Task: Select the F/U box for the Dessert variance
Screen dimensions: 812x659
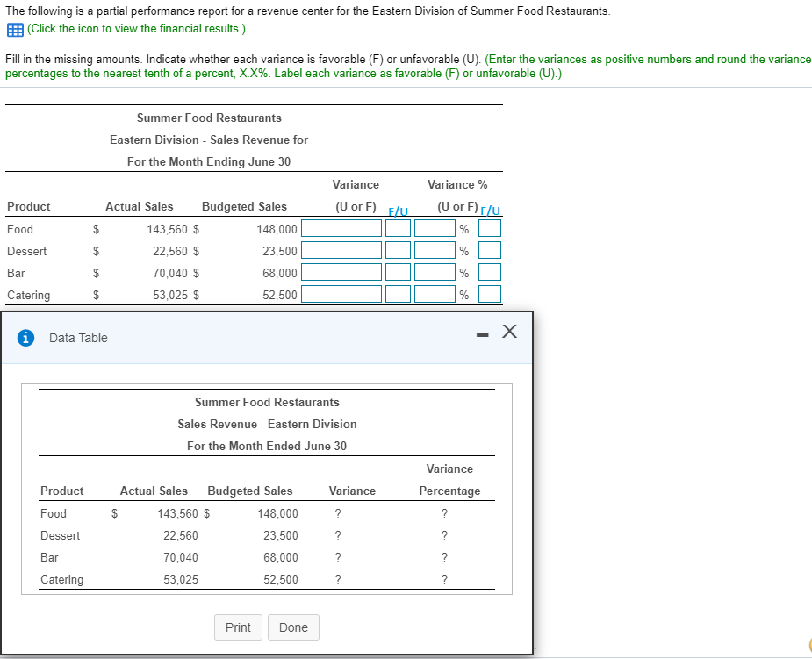Action: tap(398, 250)
